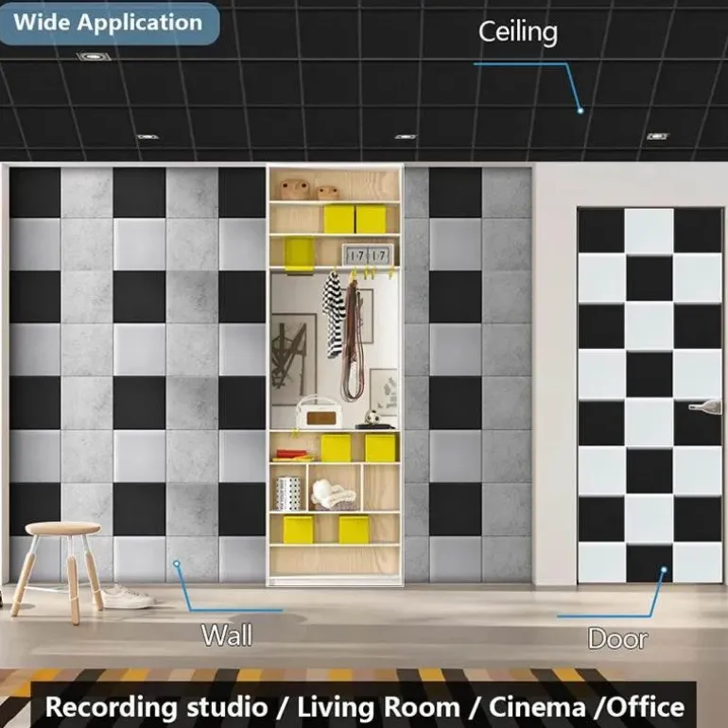Click the door handle on the checkered door

[705, 406]
